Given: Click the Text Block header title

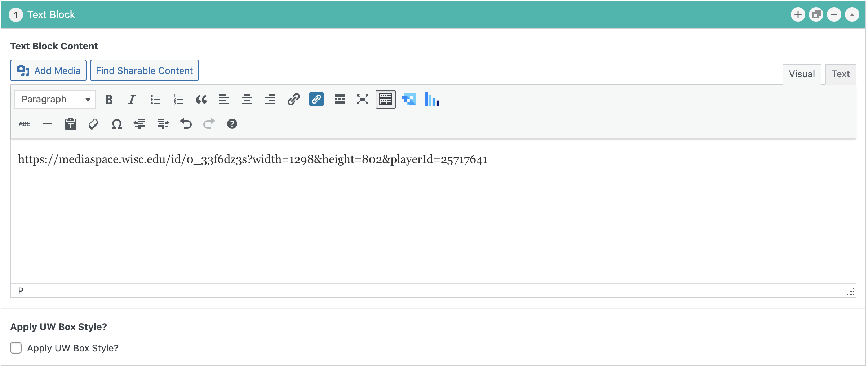Looking at the screenshot, I should (51, 15).
